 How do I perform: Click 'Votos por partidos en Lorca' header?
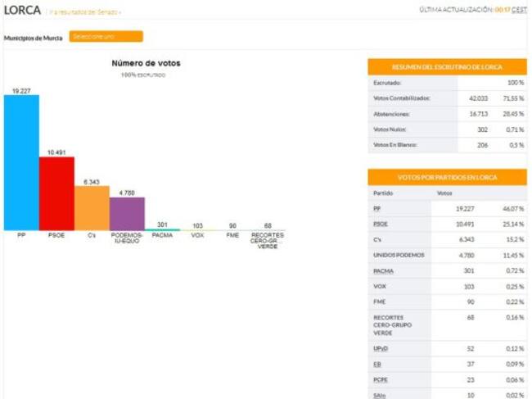pyautogui.click(x=447, y=177)
